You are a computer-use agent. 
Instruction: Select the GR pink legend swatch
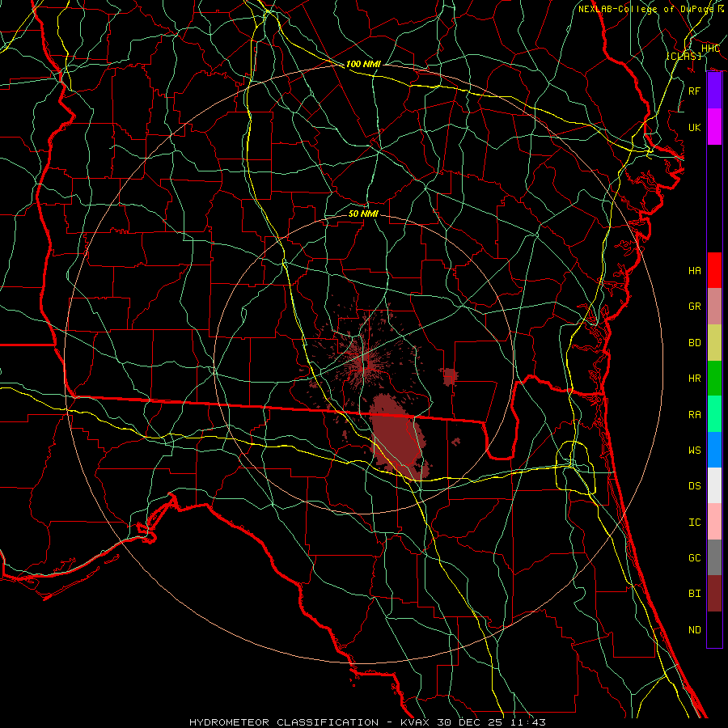pos(714,307)
